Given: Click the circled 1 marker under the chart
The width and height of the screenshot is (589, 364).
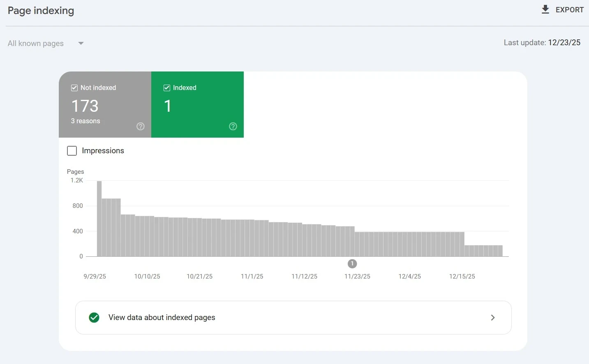Looking at the screenshot, I should pyautogui.click(x=352, y=264).
